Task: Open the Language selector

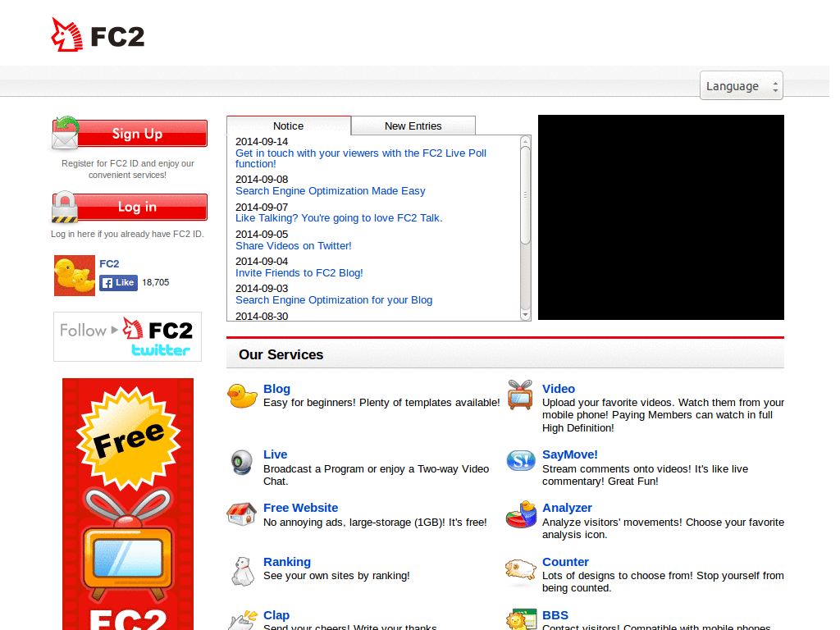Action: (x=740, y=85)
